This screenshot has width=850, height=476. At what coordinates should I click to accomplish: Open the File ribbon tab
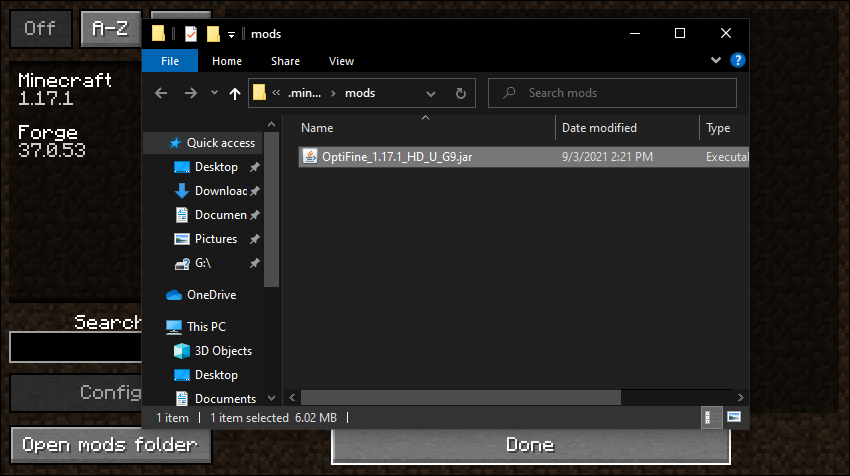170,61
